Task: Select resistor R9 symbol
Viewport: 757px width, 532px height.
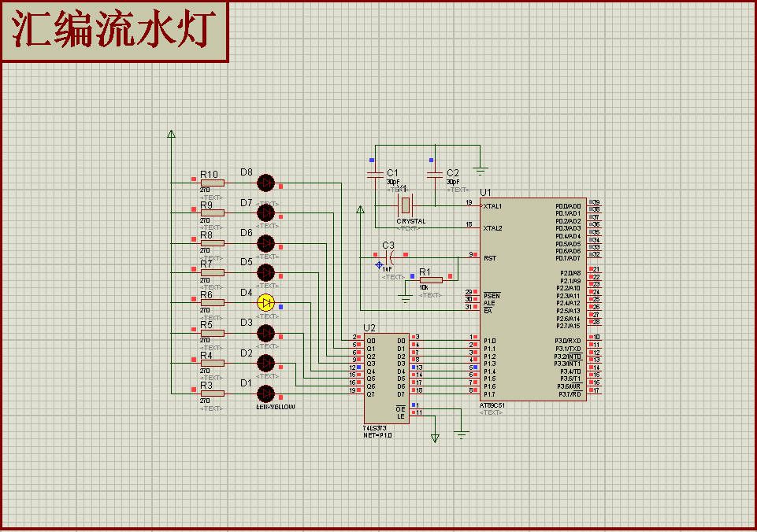Action: [213, 213]
